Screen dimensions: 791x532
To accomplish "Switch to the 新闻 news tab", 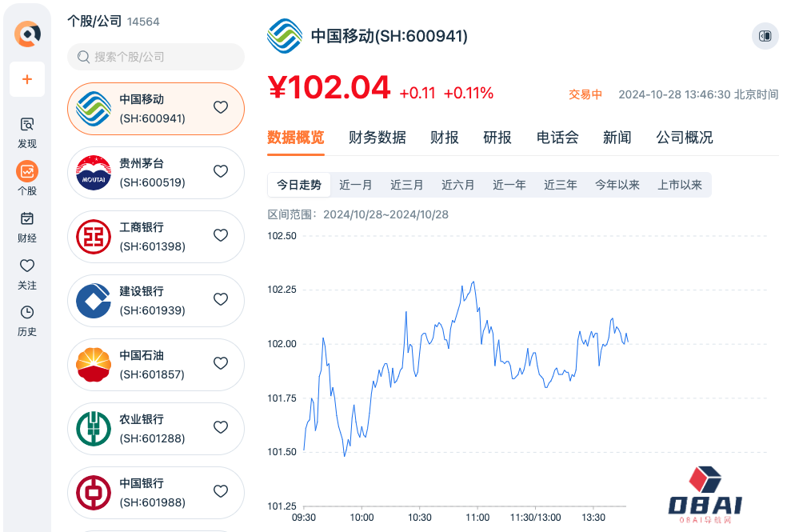I will pyautogui.click(x=617, y=138).
